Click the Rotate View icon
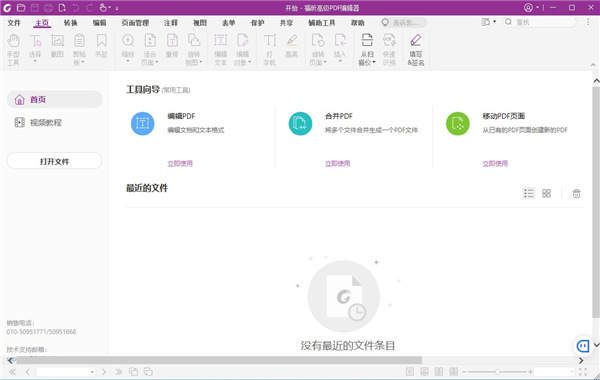The height and width of the screenshot is (380, 600). pyautogui.click(x=194, y=41)
